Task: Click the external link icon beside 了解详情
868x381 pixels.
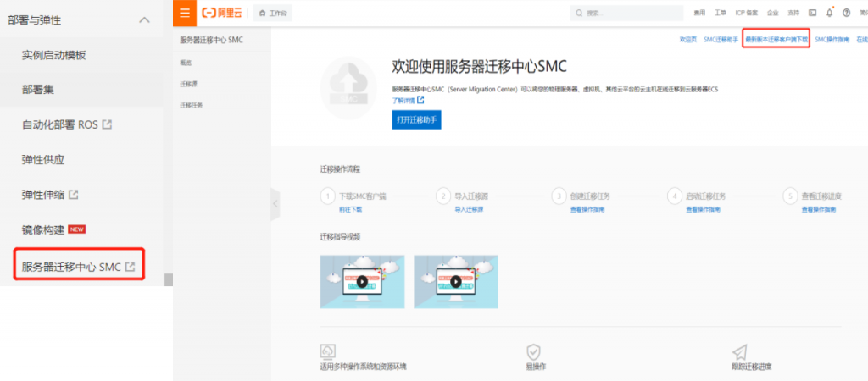Action: (420, 100)
